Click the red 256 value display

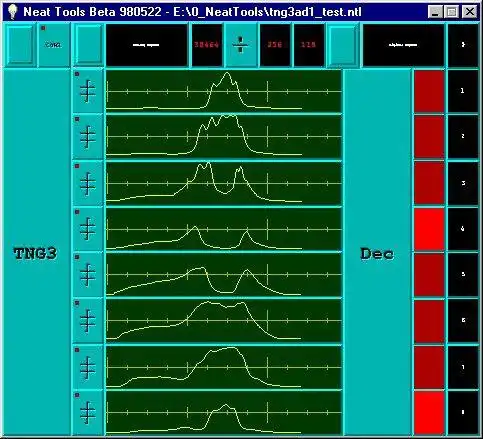point(275,45)
